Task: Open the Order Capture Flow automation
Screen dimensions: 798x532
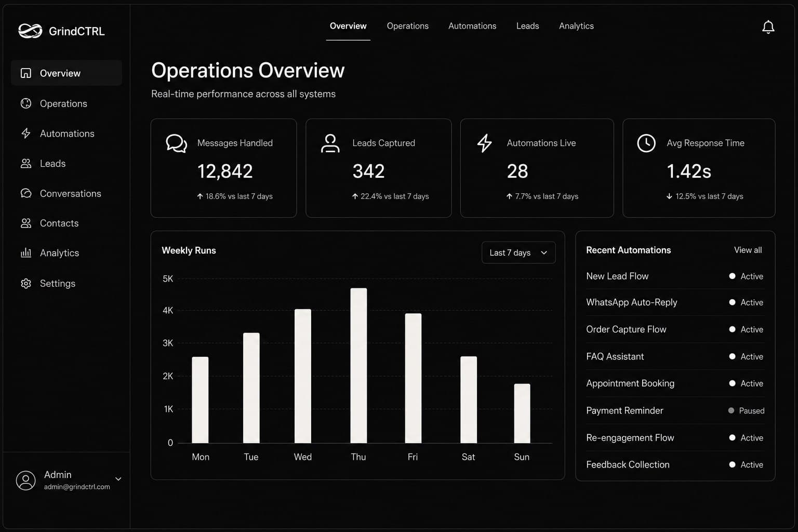Action: coord(675,329)
